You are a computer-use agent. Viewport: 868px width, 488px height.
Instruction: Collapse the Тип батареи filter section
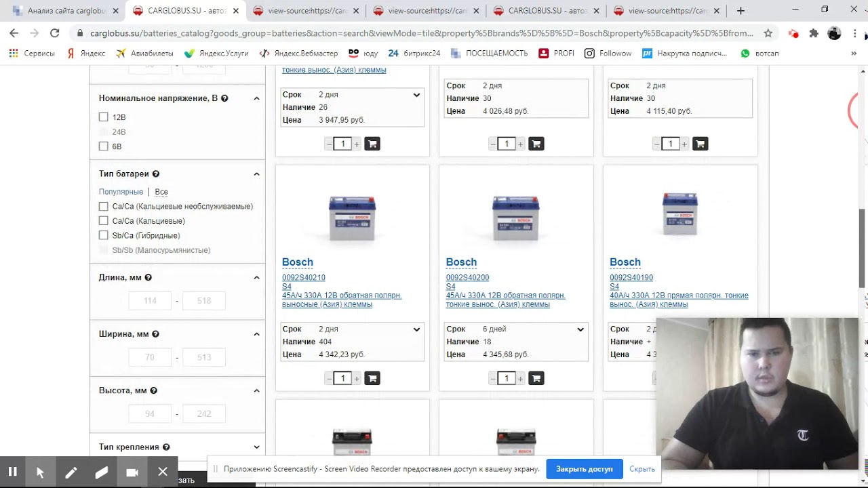pyautogui.click(x=256, y=174)
